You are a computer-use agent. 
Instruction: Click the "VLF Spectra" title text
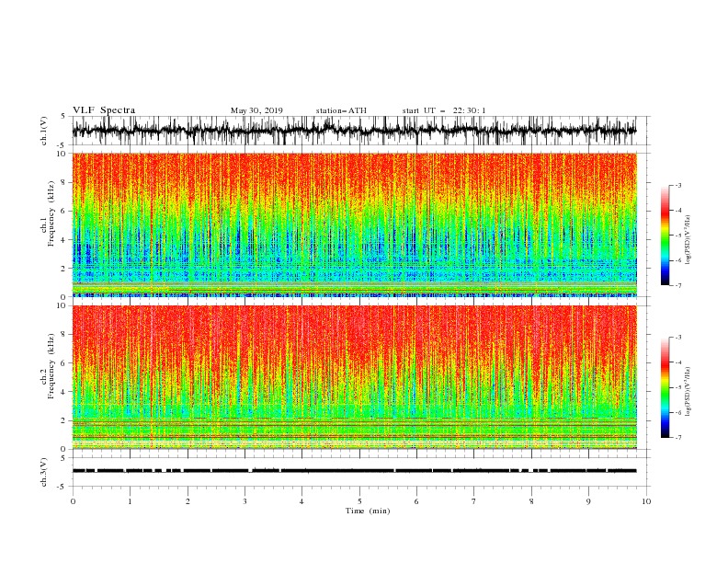pyautogui.click(x=104, y=110)
